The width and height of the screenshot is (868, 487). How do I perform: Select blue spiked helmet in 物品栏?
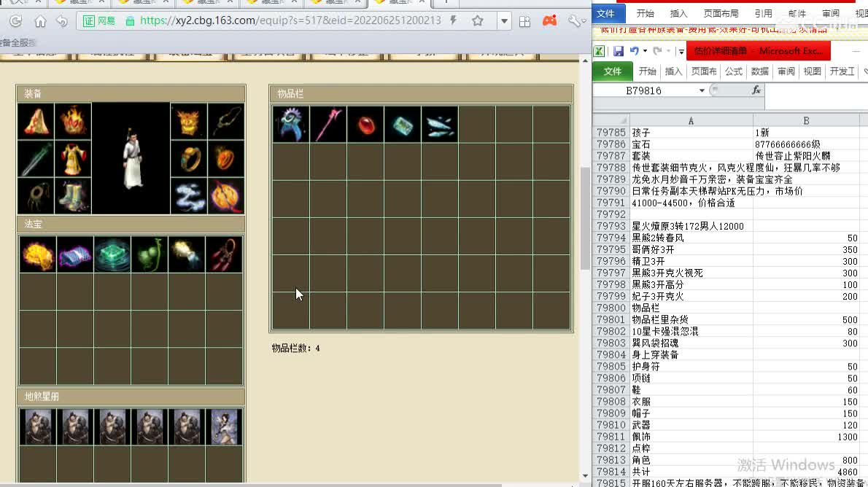pos(290,125)
